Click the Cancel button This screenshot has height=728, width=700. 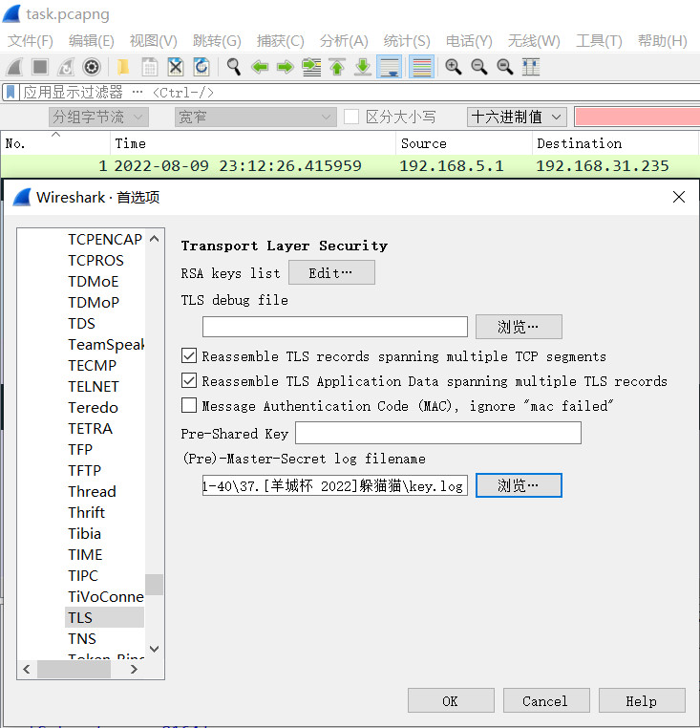[546, 700]
